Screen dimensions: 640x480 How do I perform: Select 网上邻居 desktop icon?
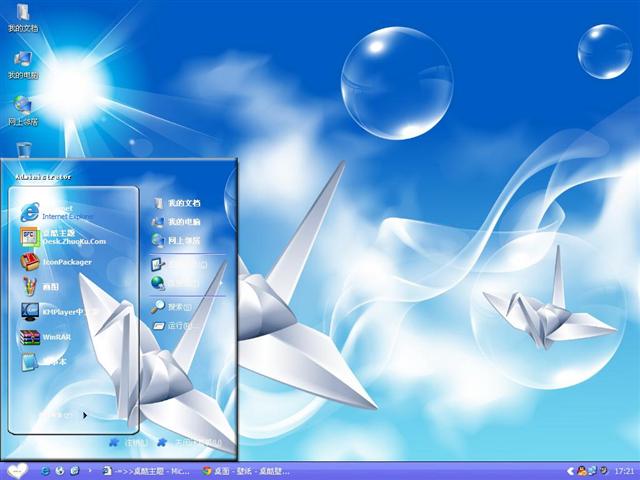coord(23,111)
